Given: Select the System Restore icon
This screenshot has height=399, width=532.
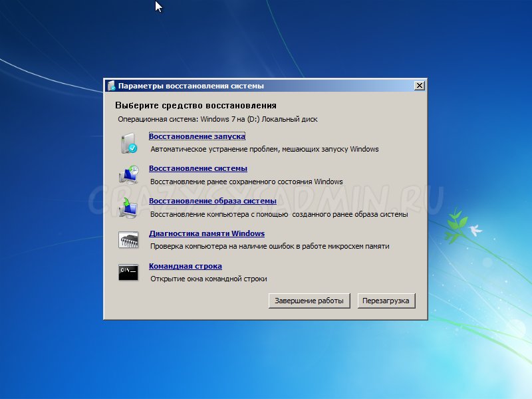Looking at the screenshot, I should [x=128, y=174].
